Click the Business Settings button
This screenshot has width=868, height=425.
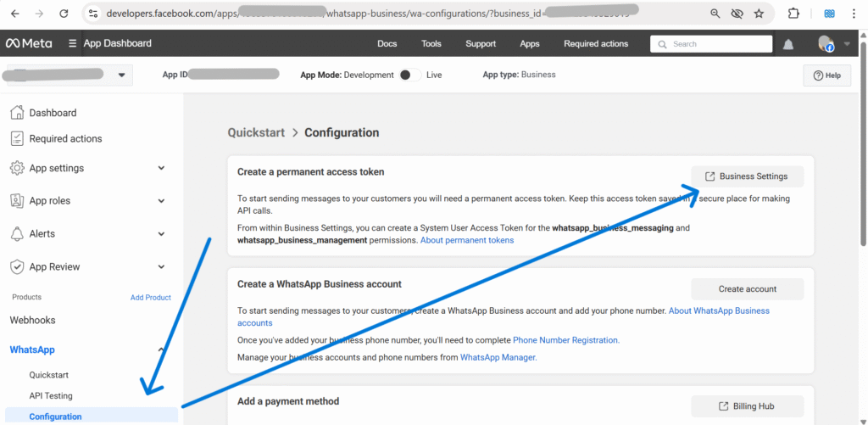747,176
